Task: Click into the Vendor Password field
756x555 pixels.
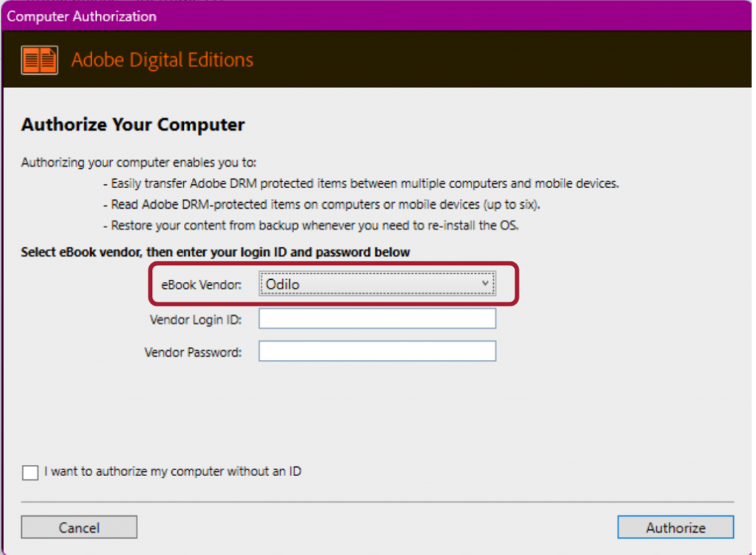Action: coord(377,351)
